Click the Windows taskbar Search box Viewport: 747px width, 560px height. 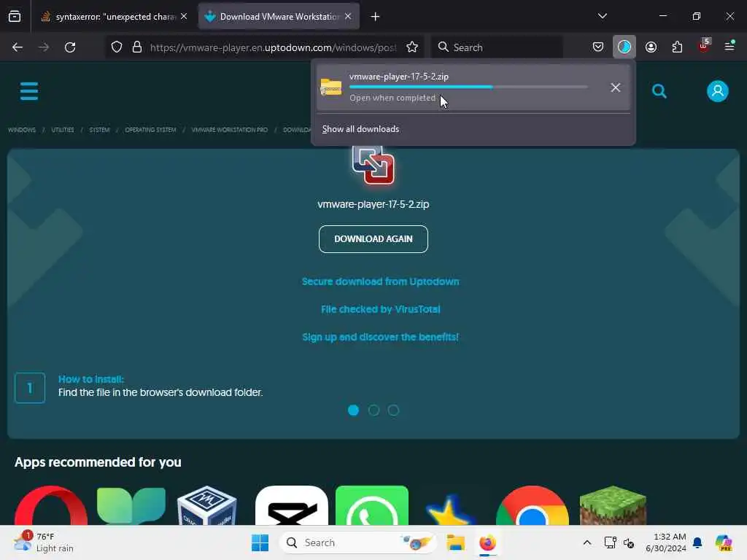(358, 542)
